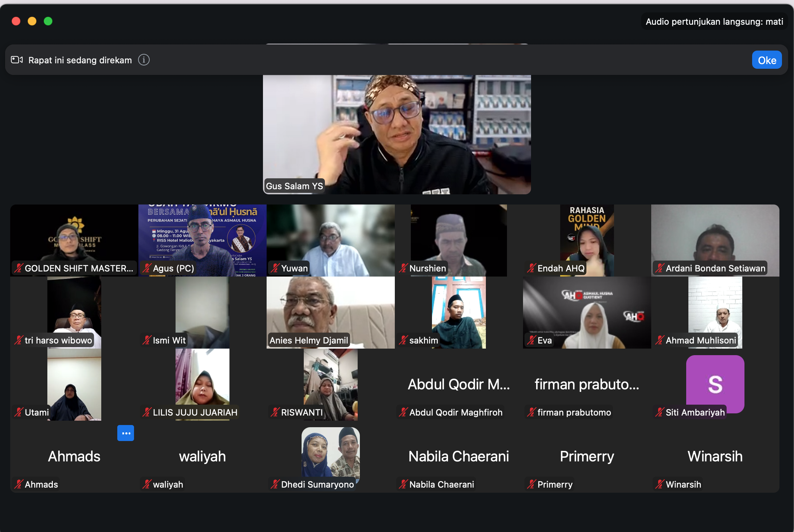Select Anies Helmy Djamil video tile
Screen dimensions: 794x532
330,312
